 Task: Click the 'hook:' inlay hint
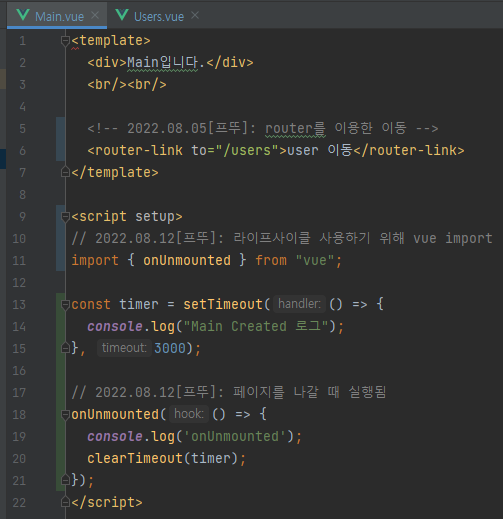coord(189,414)
